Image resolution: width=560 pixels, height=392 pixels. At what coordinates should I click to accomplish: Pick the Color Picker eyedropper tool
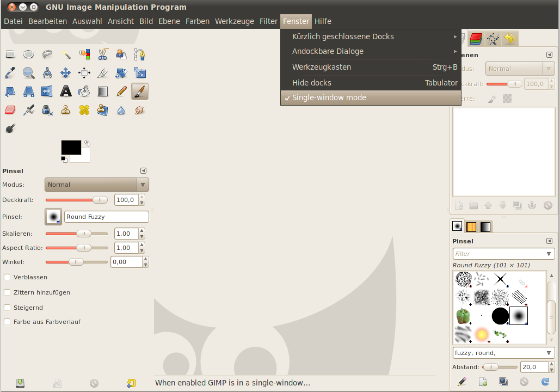point(10,72)
